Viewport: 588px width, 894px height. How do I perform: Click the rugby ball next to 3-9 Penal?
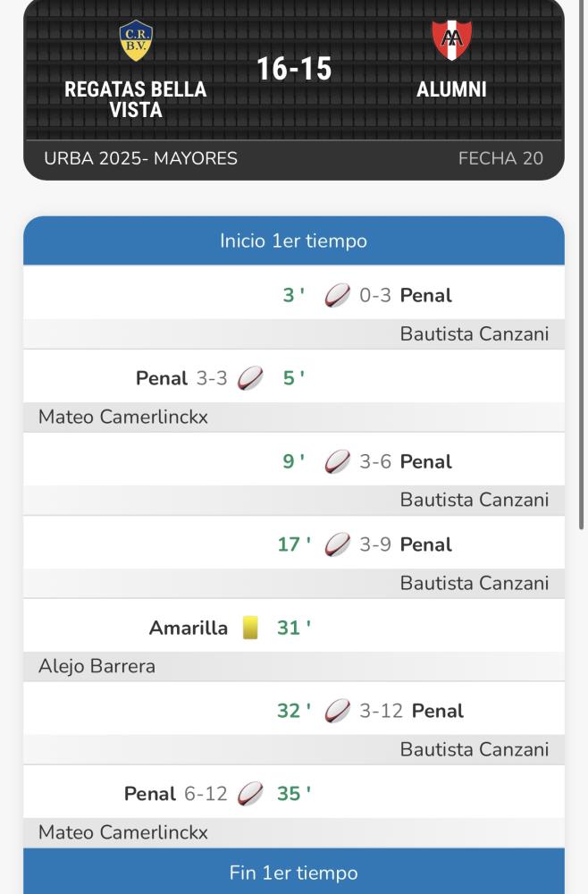[337, 544]
